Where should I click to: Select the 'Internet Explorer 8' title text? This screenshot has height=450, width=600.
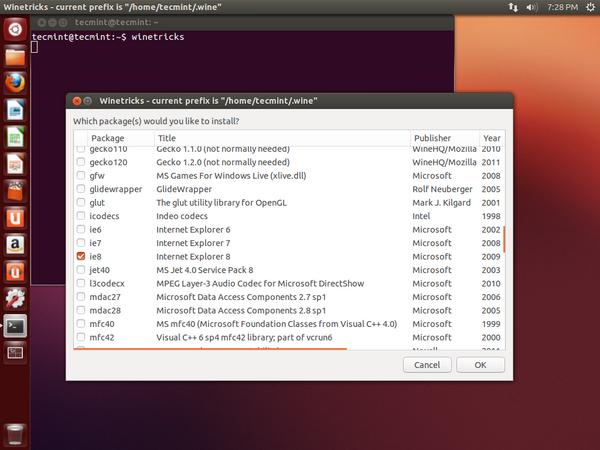tap(193, 256)
